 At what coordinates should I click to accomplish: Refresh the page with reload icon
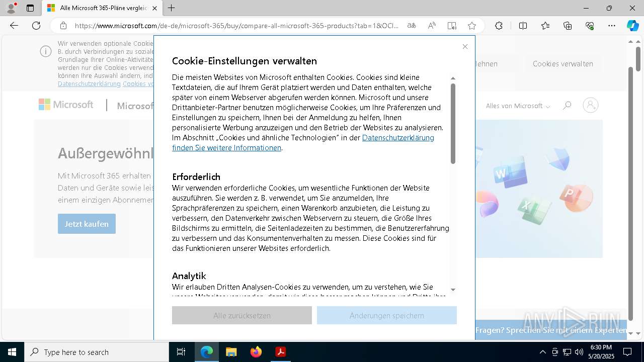tap(36, 26)
